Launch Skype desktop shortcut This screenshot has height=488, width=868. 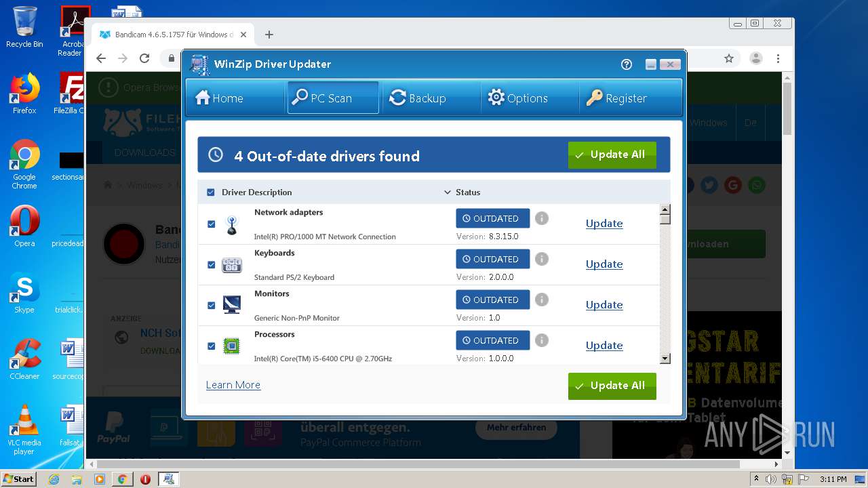[24, 293]
